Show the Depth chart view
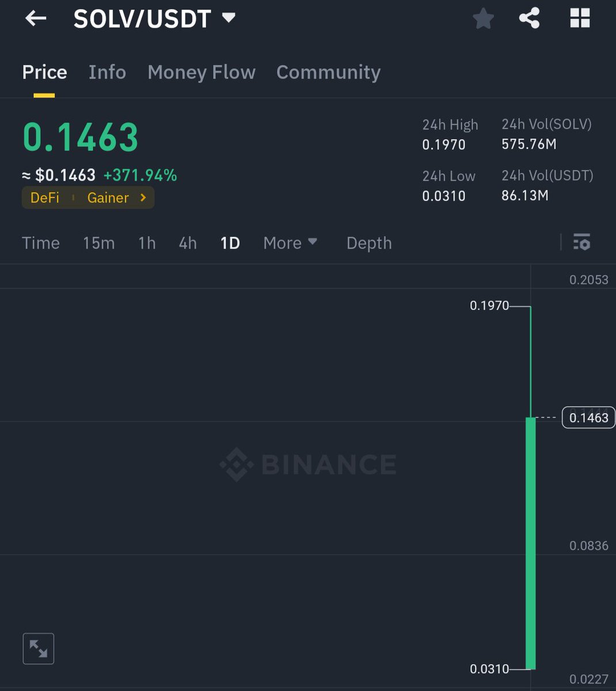This screenshot has height=691, width=616. click(369, 243)
